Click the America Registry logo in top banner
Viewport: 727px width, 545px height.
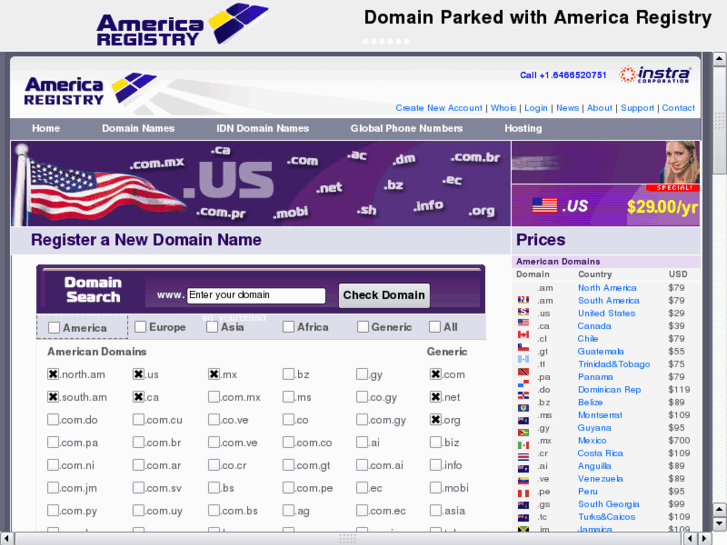pyautogui.click(x=181, y=25)
